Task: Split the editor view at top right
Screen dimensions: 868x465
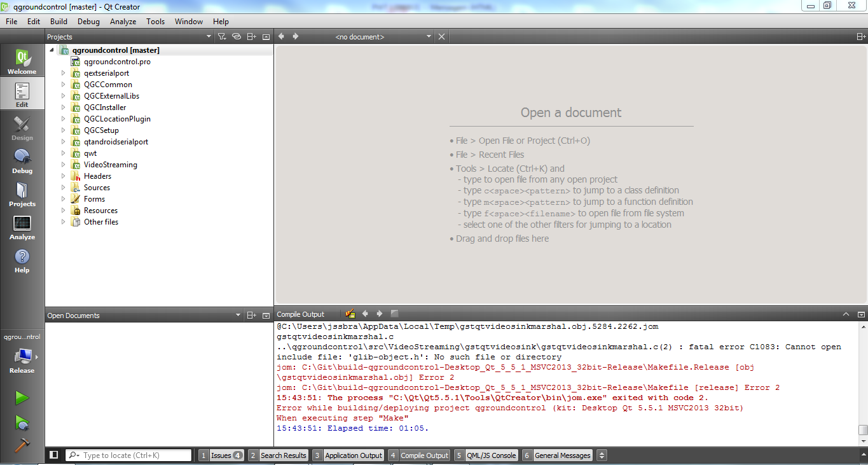Action: 861,37
